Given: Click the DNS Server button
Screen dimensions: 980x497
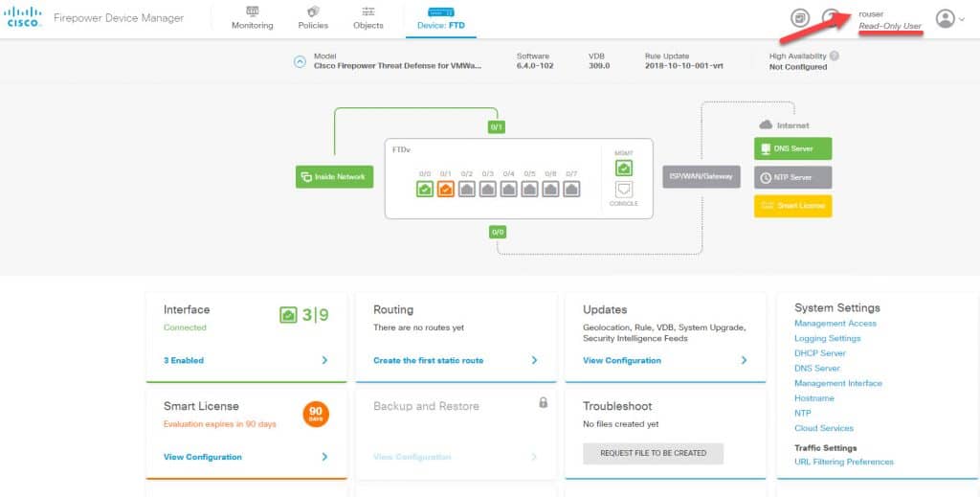Looking at the screenshot, I should point(793,148).
